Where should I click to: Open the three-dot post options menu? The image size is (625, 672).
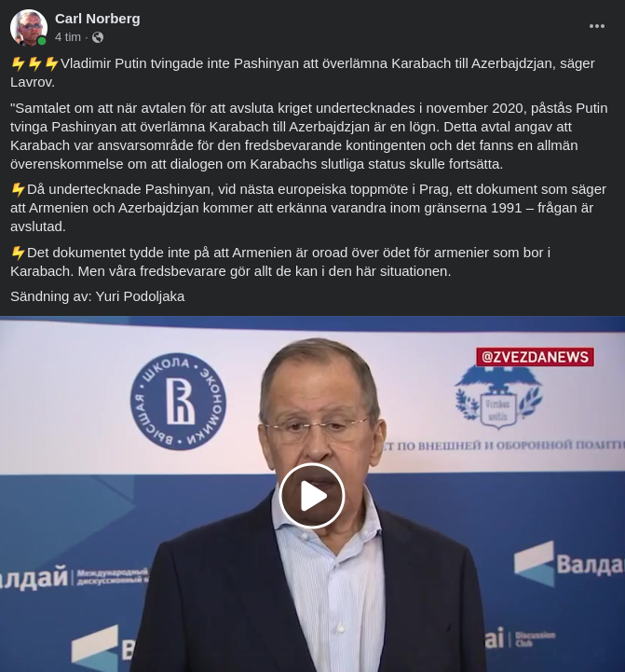click(x=597, y=26)
